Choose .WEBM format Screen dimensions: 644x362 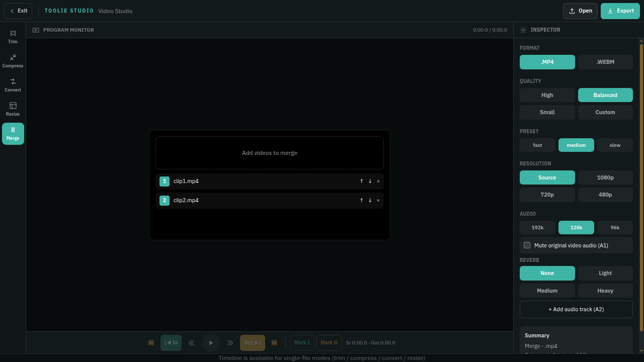coord(605,62)
